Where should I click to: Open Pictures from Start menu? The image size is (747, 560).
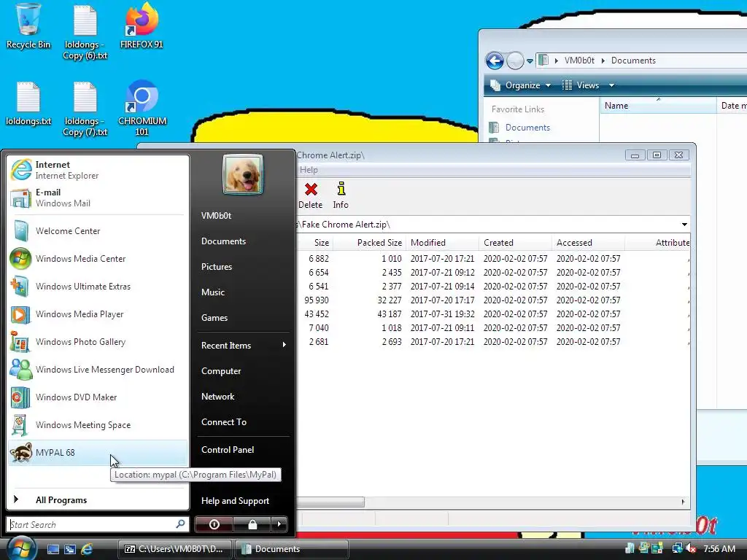pyautogui.click(x=244, y=267)
